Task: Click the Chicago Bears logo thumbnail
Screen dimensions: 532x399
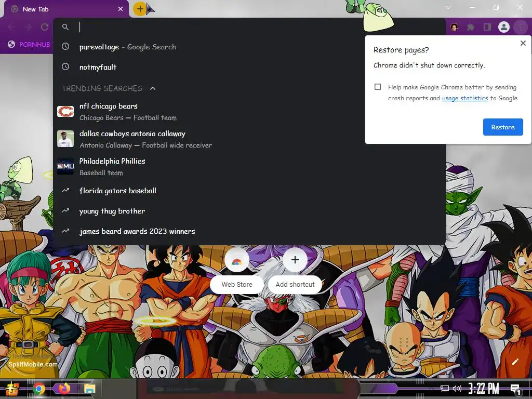Action: coord(65,111)
